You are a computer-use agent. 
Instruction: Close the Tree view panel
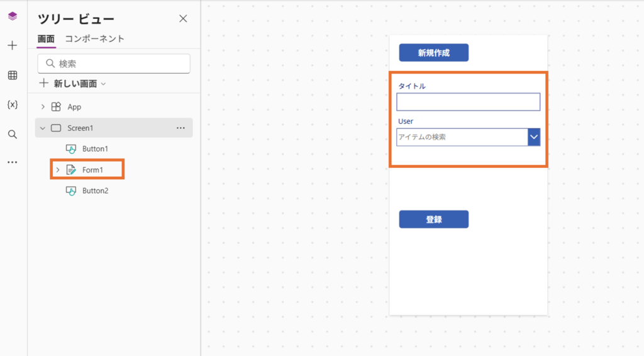[183, 19]
